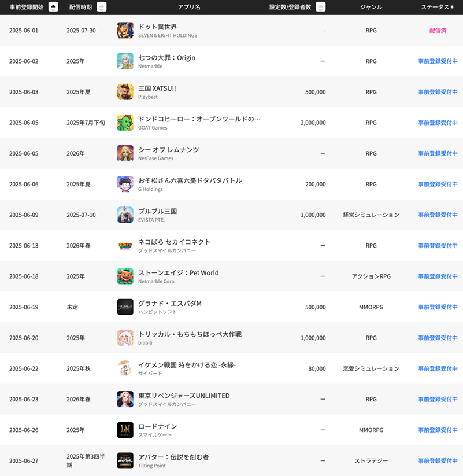Open the ロードナイン title link
The image size is (463, 476).
tap(157, 426)
